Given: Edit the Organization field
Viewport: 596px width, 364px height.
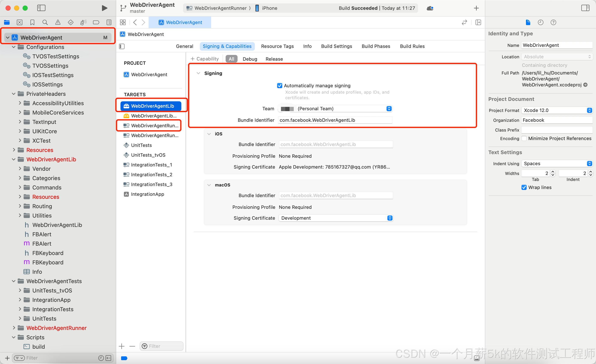Looking at the screenshot, I should (x=557, y=120).
